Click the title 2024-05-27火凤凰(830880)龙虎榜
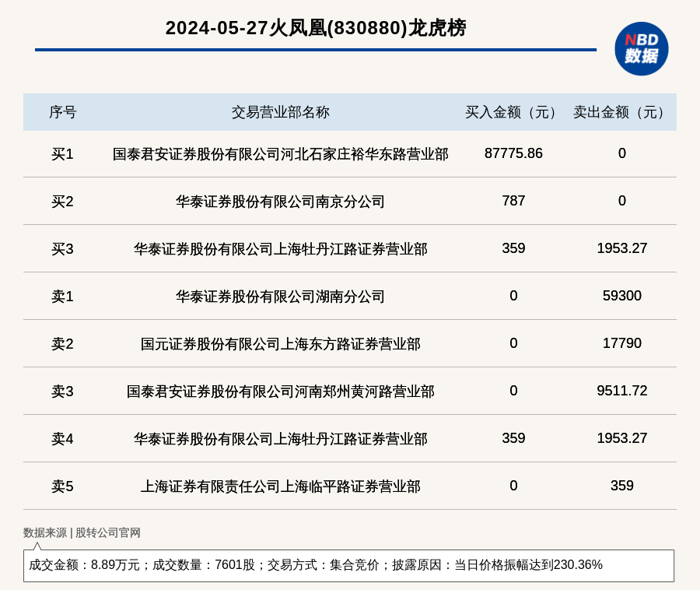 [x=316, y=28]
